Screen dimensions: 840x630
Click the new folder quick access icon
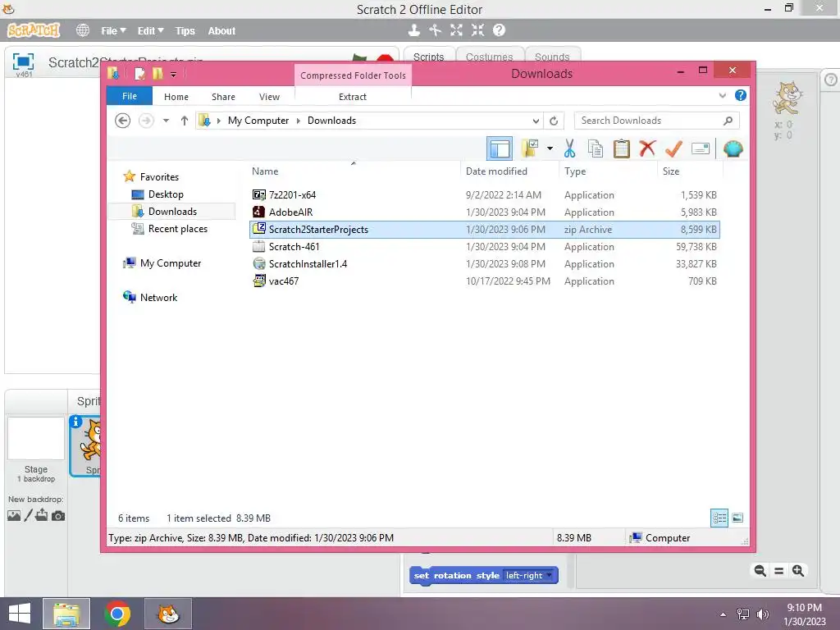(x=157, y=73)
